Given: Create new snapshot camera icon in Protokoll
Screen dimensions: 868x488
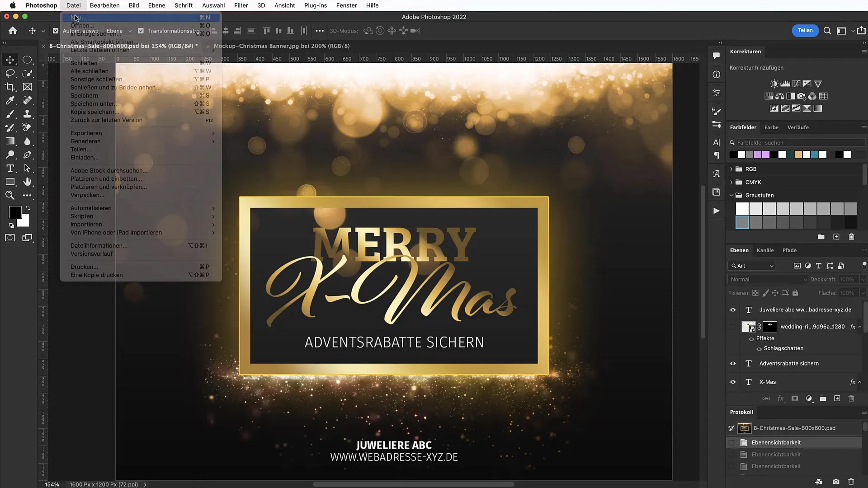Looking at the screenshot, I should (836, 482).
